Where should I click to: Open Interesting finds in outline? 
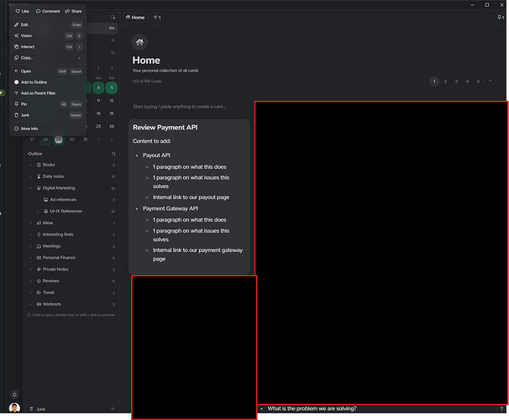tap(72, 234)
